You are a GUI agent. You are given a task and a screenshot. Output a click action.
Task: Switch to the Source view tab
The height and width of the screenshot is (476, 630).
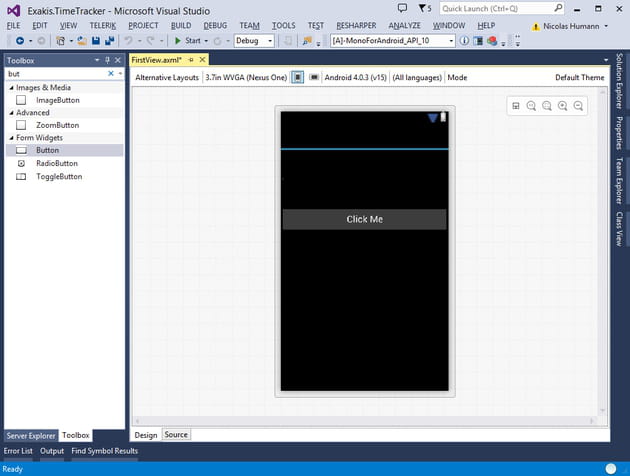tap(176, 435)
